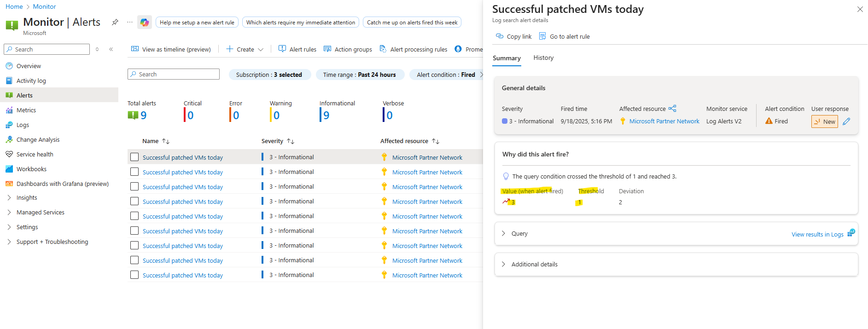Click the View results in Logs icon

coord(851,233)
